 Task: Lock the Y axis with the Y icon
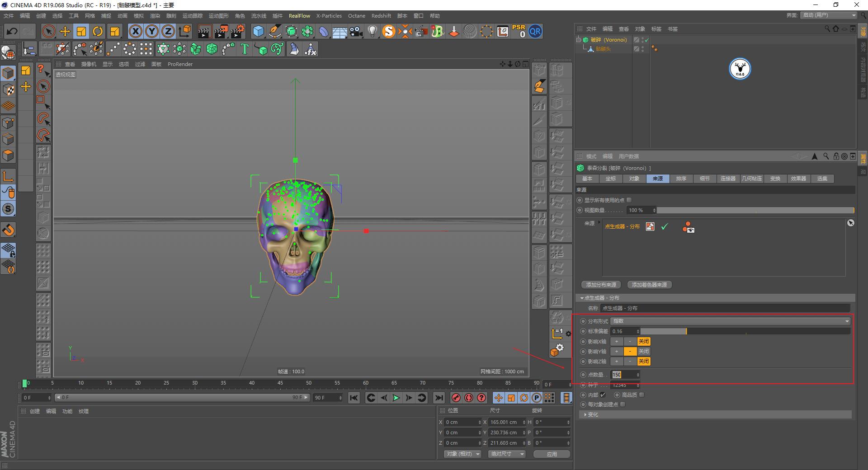click(151, 31)
